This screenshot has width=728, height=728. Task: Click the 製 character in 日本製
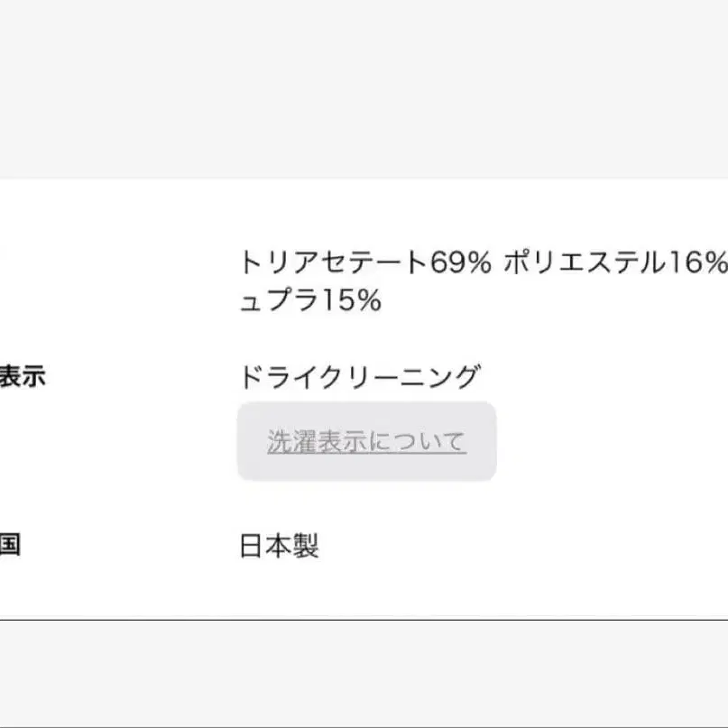(306, 546)
